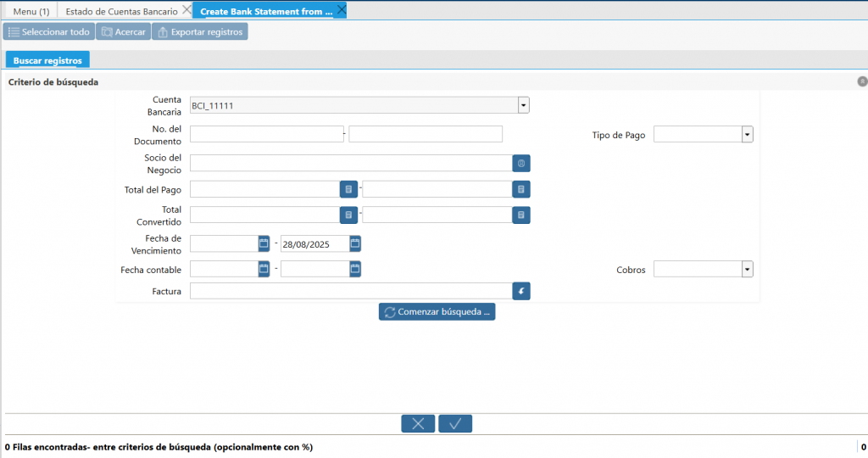The image size is (868, 458).
Task: Open the Menu (1) tab
Action: click(x=31, y=11)
